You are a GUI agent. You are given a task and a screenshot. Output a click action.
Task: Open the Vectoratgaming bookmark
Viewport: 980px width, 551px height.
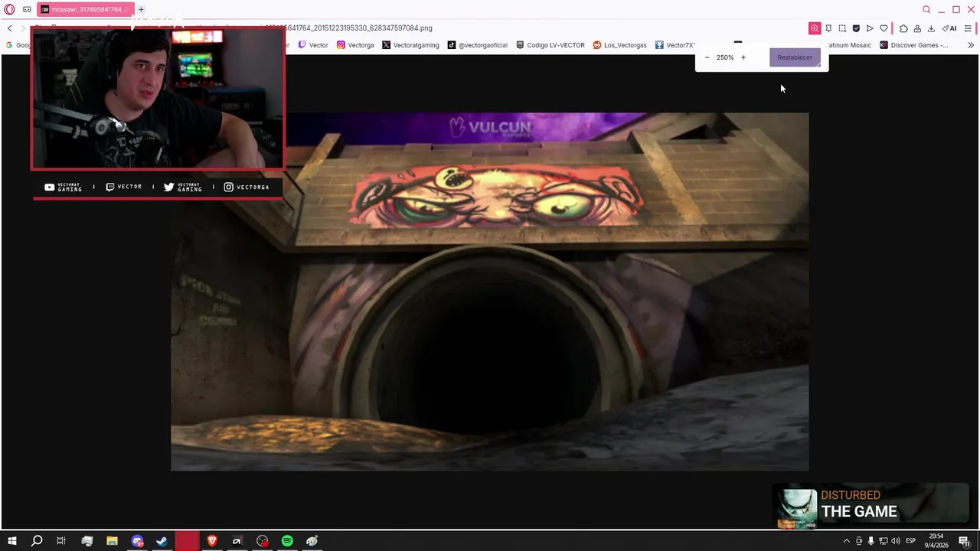pos(410,45)
